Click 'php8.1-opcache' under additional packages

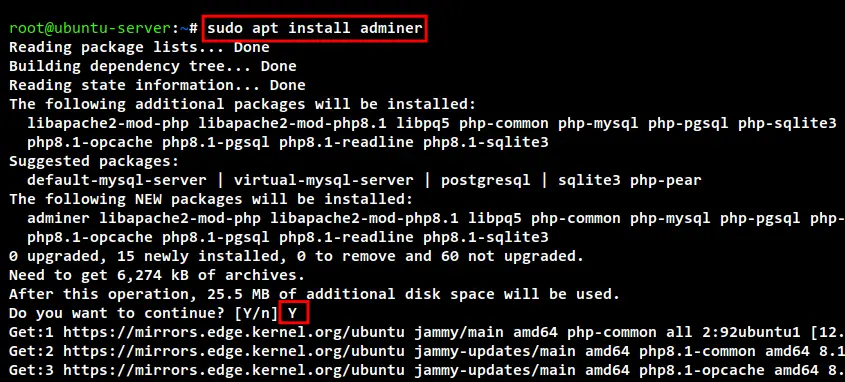point(89,143)
